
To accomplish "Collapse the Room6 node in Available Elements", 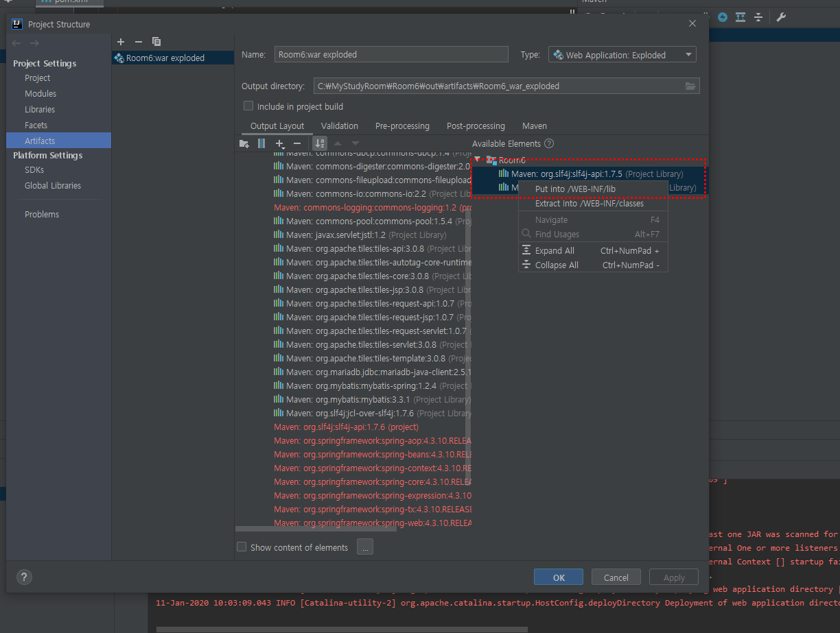I will 478,160.
